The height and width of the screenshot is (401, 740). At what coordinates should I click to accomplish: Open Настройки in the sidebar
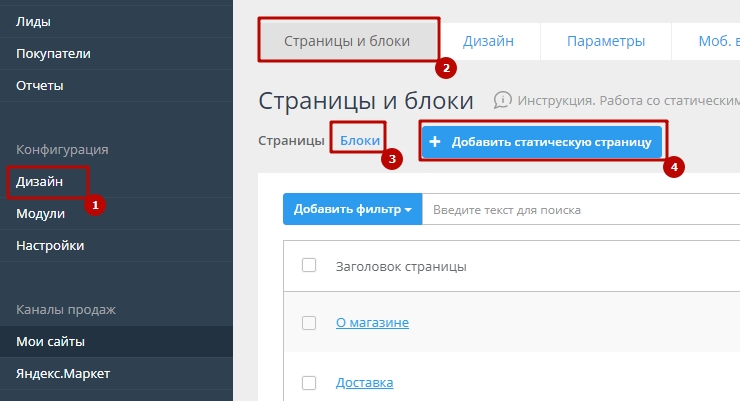(50, 245)
